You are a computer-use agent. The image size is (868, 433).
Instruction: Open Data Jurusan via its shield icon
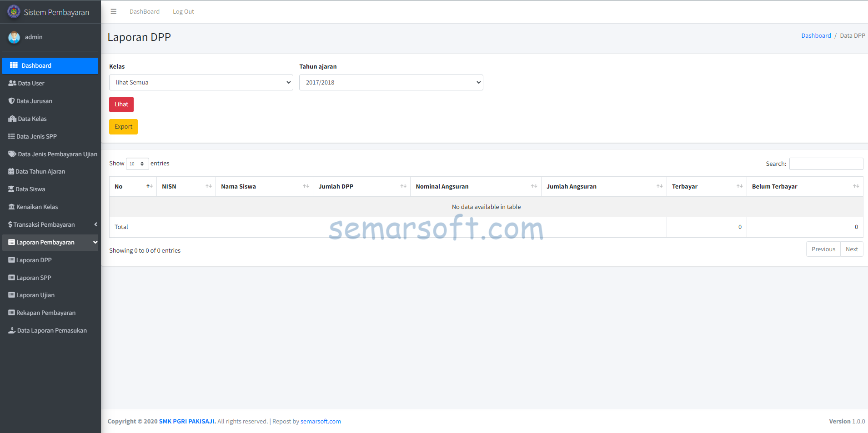click(x=11, y=101)
